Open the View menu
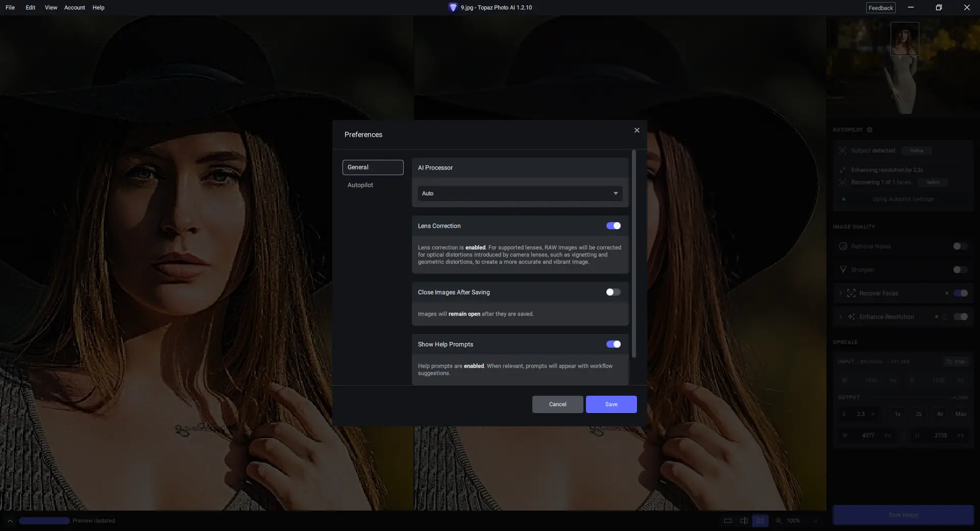Image resolution: width=980 pixels, height=531 pixels. coord(51,8)
